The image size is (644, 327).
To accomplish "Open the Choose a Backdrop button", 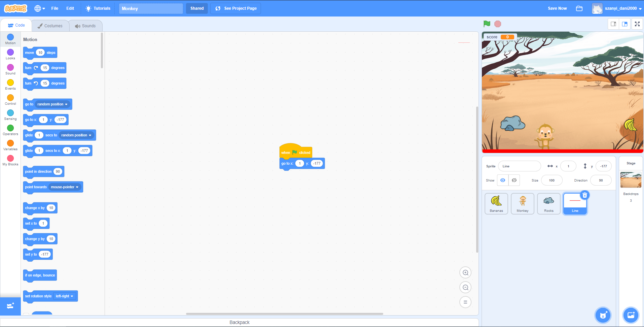I will [x=631, y=315].
